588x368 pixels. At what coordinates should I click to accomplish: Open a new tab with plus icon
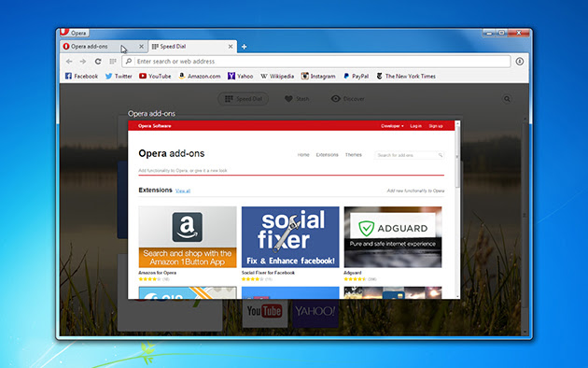(245, 47)
